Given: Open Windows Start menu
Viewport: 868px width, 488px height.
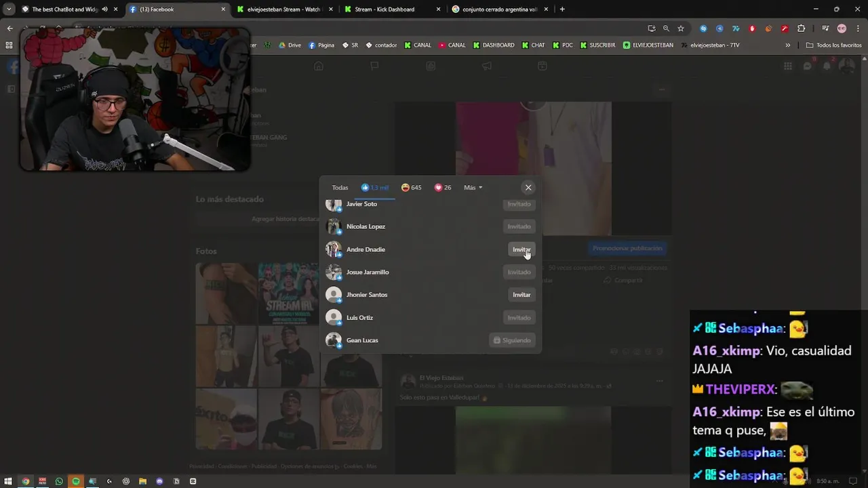Looking at the screenshot, I should coord(8,481).
